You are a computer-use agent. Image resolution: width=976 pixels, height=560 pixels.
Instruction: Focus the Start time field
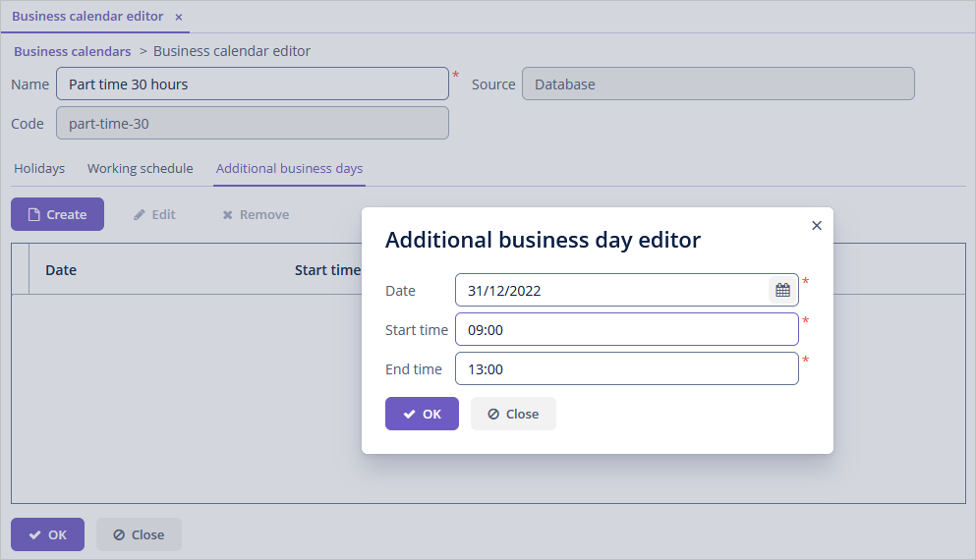(626, 329)
